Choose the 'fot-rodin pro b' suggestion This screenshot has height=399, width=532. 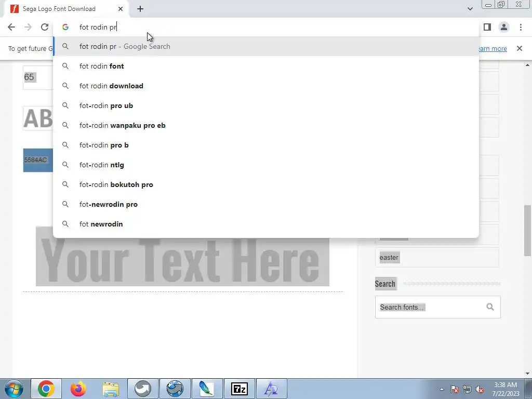pos(266,145)
